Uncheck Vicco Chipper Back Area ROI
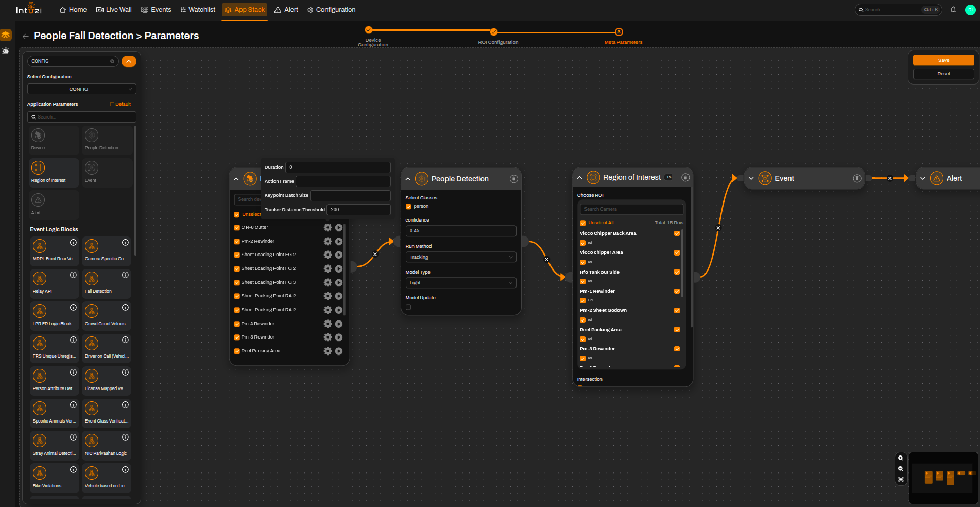The height and width of the screenshot is (507, 980). coord(677,233)
